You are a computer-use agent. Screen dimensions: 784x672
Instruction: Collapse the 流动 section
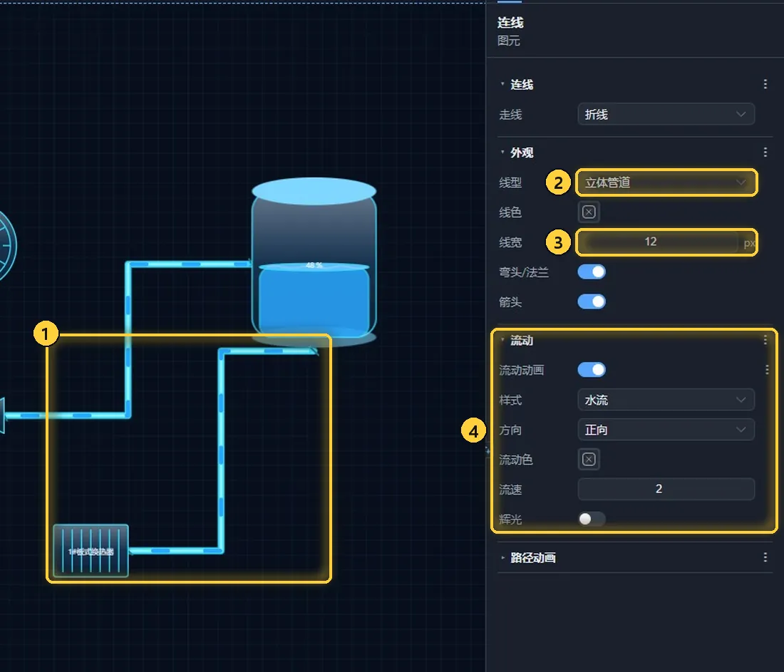[x=502, y=340]
